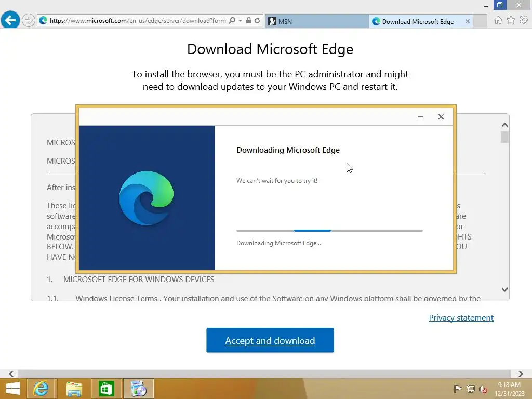532x399 pixels.
Task: Click page horizontal scroll left arrow
Action: (x=11, y=374)
